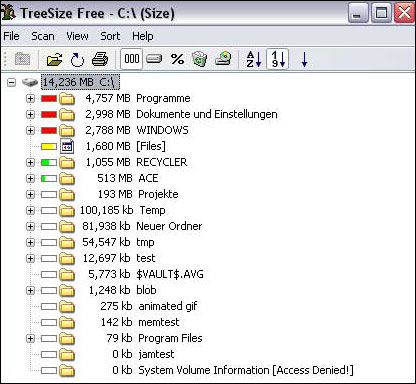
Task: Select the 2,788 MB WINDOWS entry
Action: (137, 130)
